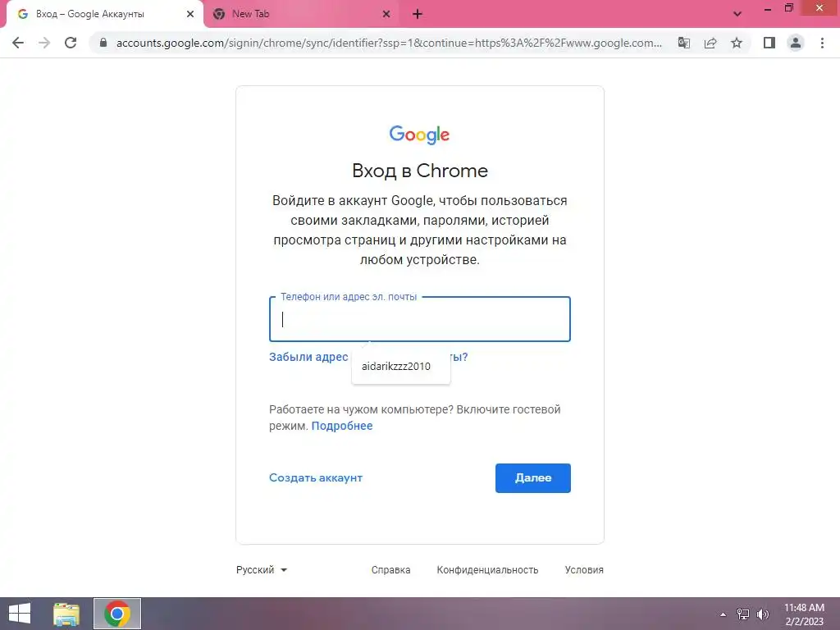Open a new tab with plus button
This screenshot has width=840, height=630.
pyautogui.click(x=418, y=14)
